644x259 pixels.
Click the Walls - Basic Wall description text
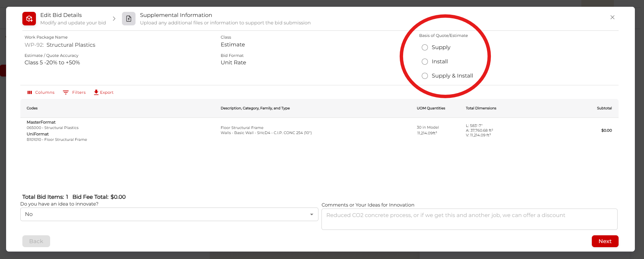(266, 133)
